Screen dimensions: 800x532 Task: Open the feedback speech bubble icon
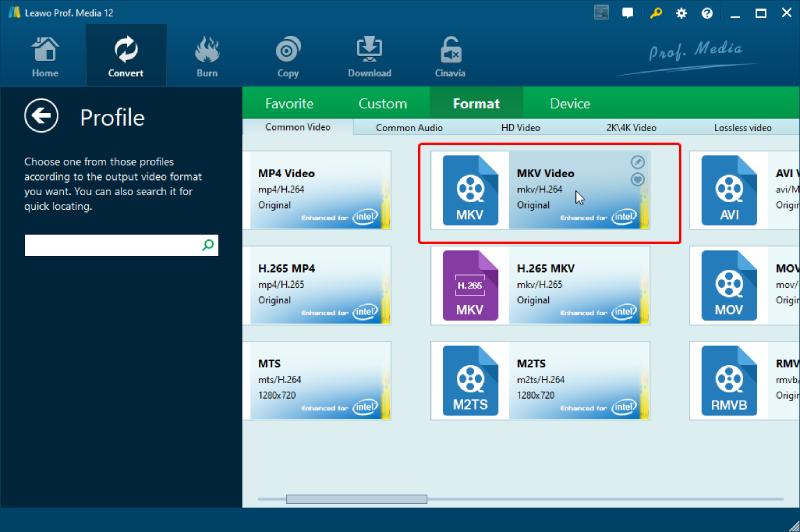[x=628, y=13]
